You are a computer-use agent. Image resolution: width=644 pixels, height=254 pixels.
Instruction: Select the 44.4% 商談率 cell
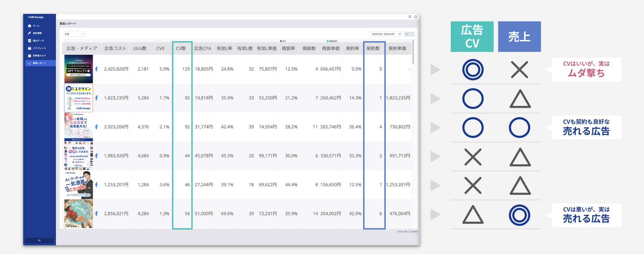[291, 185]
